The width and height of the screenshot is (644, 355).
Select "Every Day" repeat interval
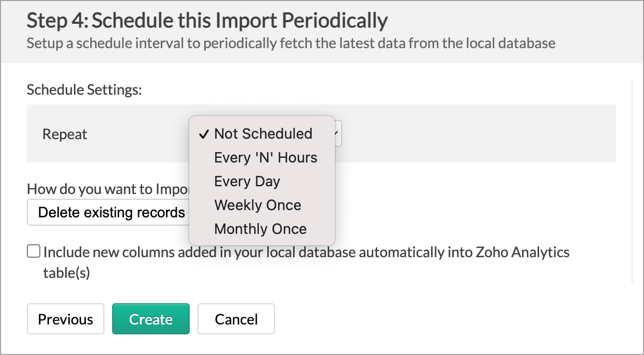pos(247,181)
